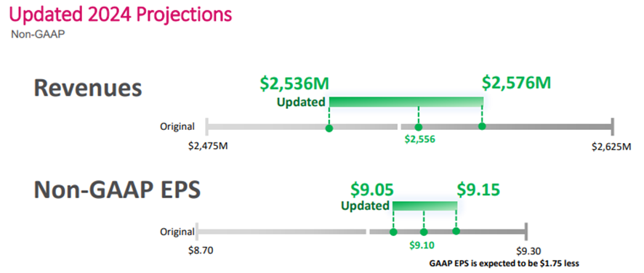
Task: Click the $2,625M original high label
Action: [x=611, y=147]
